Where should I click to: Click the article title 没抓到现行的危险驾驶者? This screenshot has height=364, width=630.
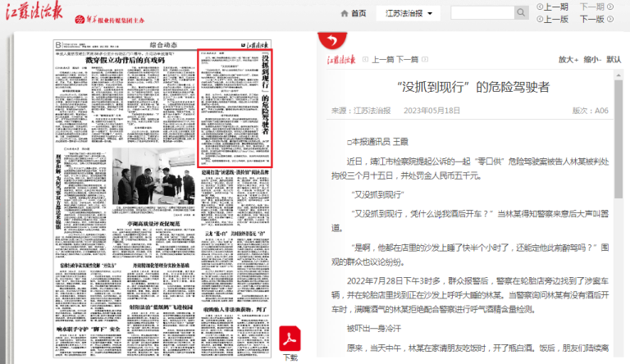(473, 87)
